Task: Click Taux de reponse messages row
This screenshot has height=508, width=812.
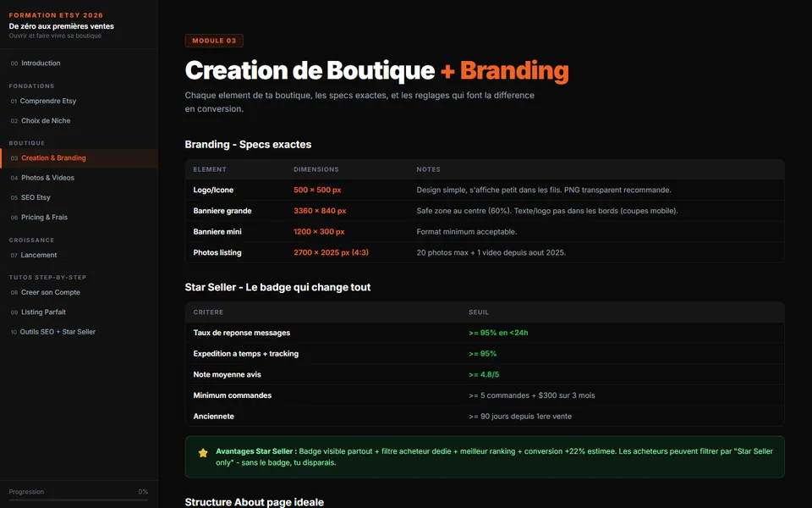Action: pyautogui.click(x=485, y=333)
